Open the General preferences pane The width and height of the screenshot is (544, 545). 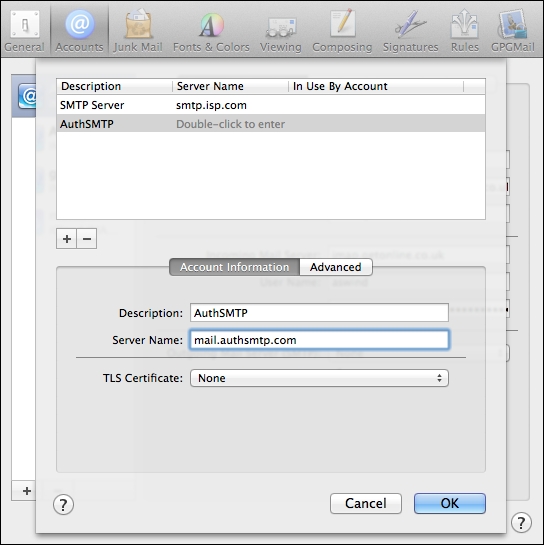tap(24, 31)
